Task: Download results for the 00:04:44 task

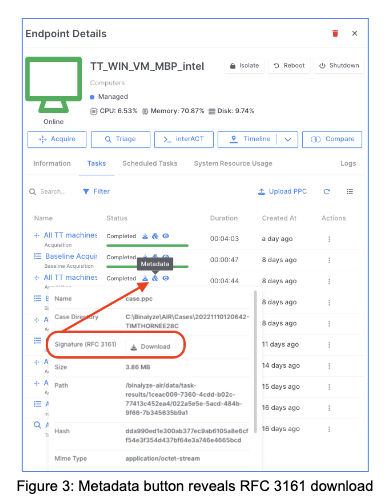Action: tap(145, 278)
